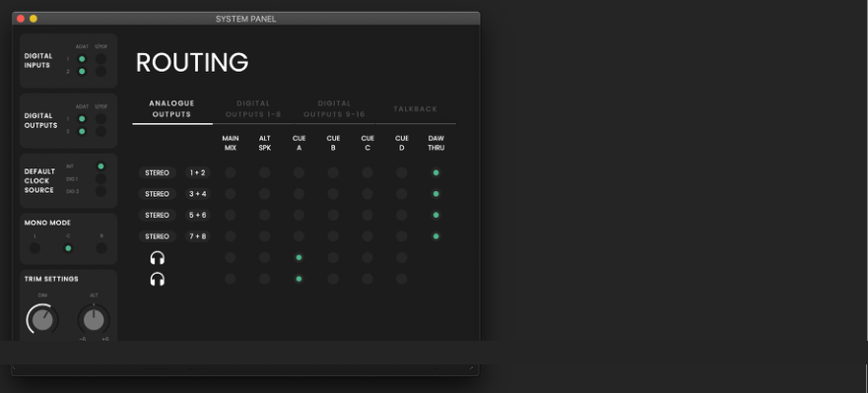Route Cue C to outputs 3 + 4
868x393 pixels.
(x=367, y=194)
